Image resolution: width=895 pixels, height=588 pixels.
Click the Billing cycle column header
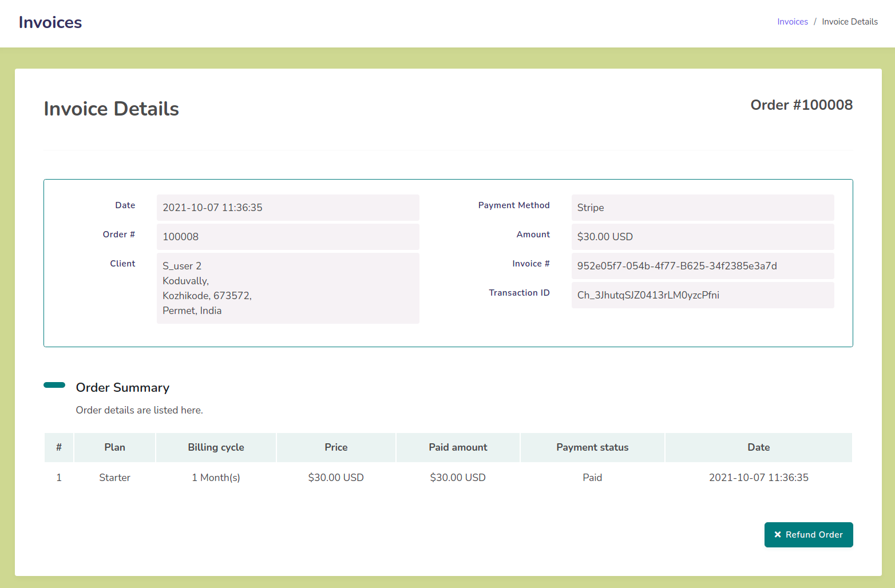tap(216, 447)
